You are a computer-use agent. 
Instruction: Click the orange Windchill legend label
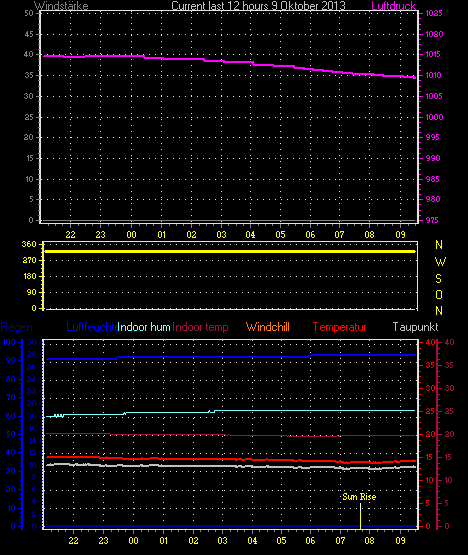click(x=268, y=327)
